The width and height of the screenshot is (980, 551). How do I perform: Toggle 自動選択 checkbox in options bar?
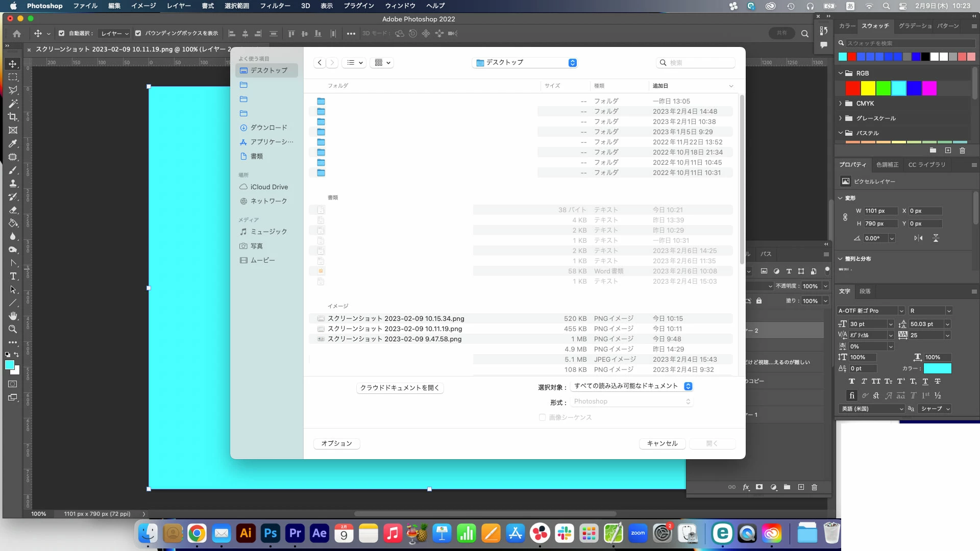[61, 34]
